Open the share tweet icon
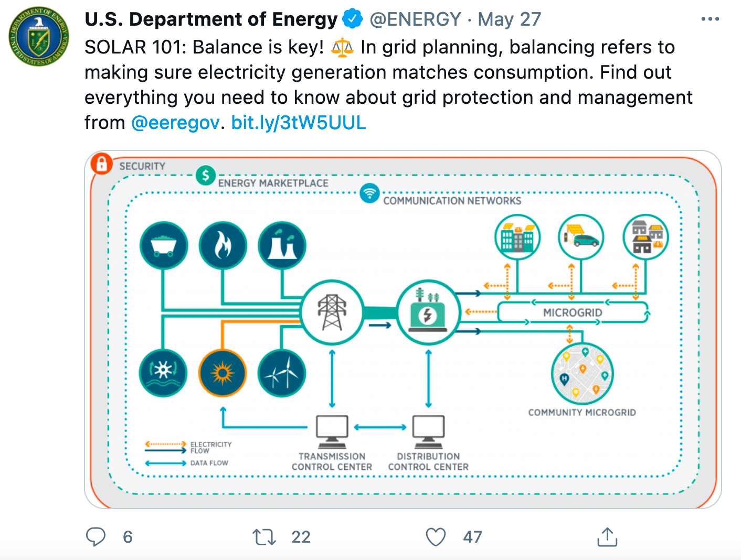 [x=607, y=537]
